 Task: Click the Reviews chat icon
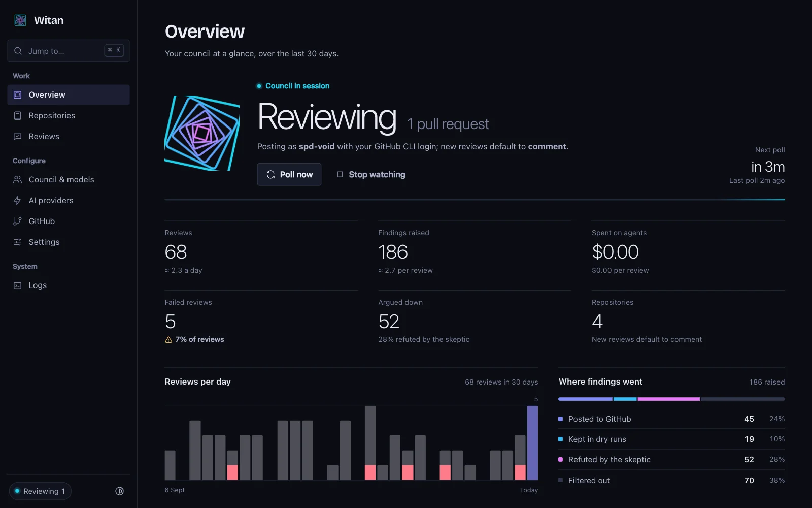(x=18, y=137)
